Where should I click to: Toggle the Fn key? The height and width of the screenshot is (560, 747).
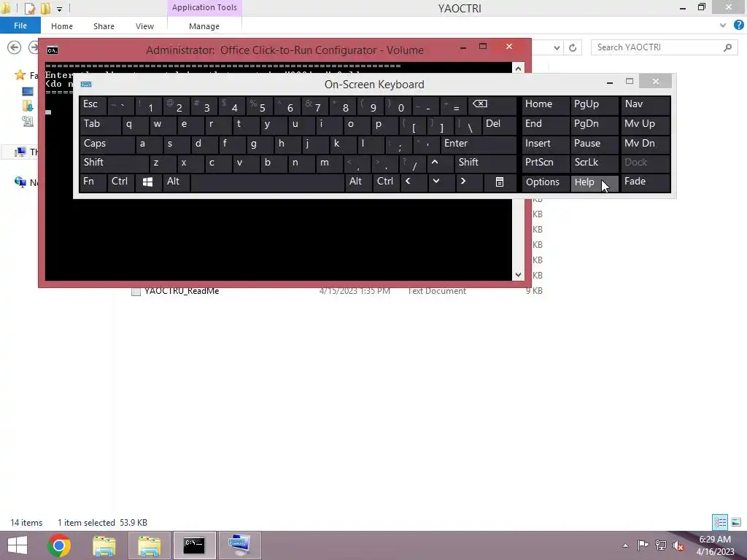point(93,182)
